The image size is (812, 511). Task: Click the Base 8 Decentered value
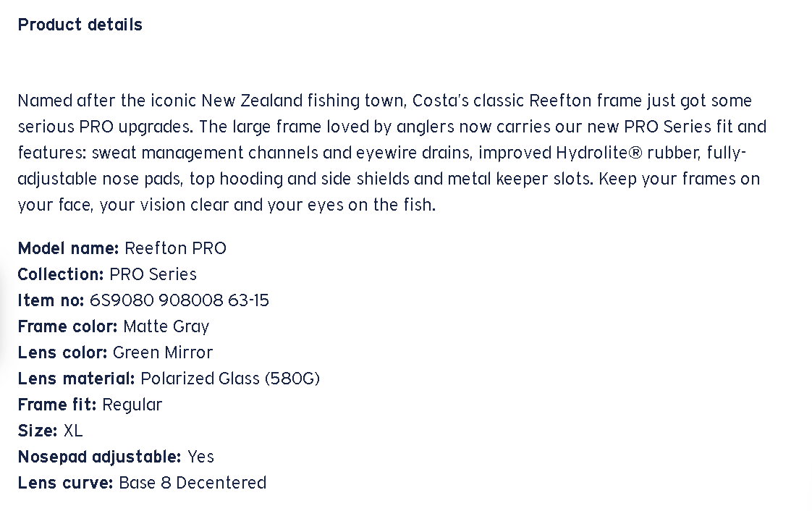tap(193, 483)
